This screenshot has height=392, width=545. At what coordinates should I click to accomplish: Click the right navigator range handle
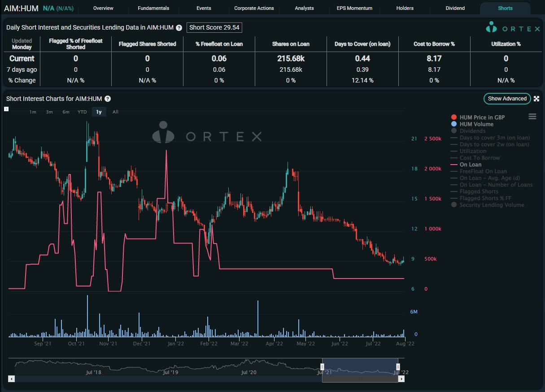click(398, 366)
